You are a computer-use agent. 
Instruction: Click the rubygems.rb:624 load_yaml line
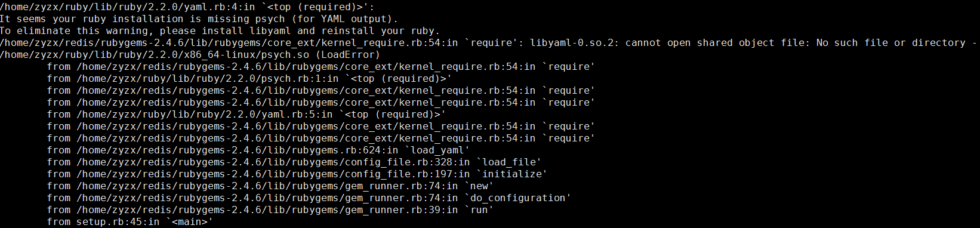pyautogui.click(x=258, y=150)
